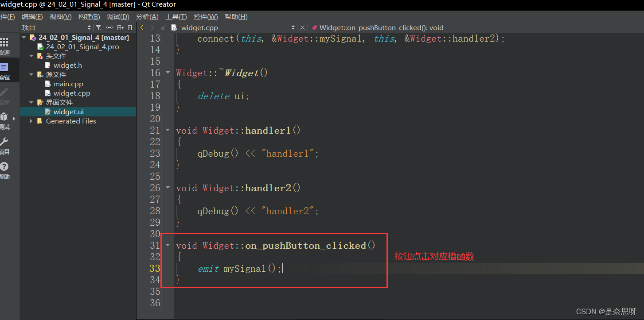Screen dimensions: 644x320
Task: Open the Build (构建) menu
Action: (89, 17)
